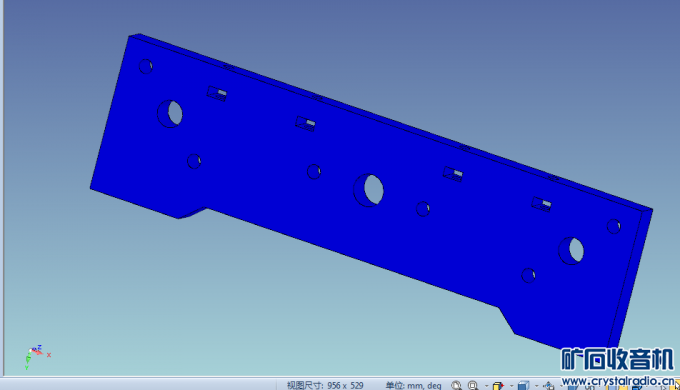Click the yellow box view orientation icon
Image resolution: width=680 pixels, height=390 pixels.
[x=498, y=385]
